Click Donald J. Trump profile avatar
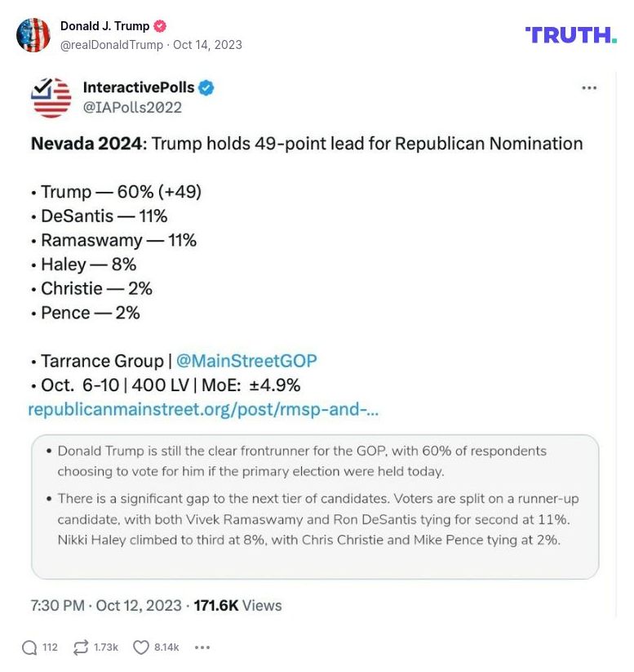Viewport: 634px width, 672px height. point(33,35)
